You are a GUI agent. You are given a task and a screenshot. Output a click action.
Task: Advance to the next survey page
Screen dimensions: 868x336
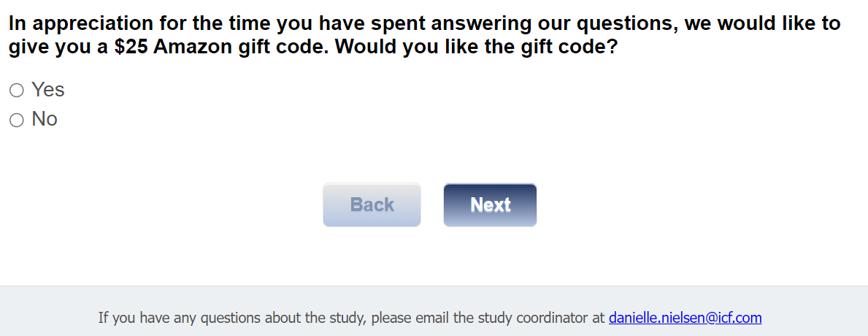[490, 205]
